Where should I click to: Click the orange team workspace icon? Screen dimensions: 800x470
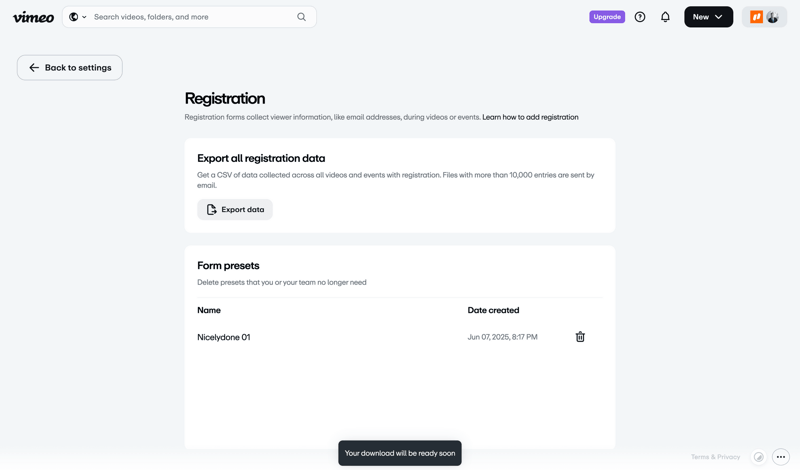(757, 17)
